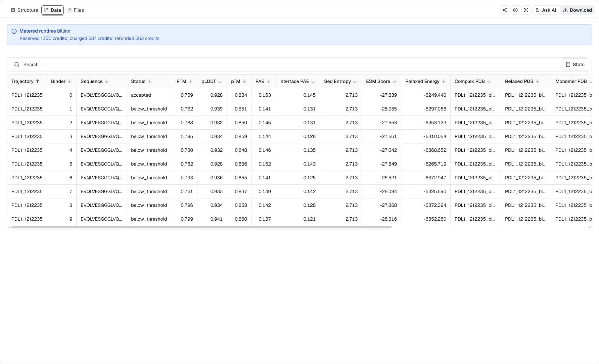Select iPTM value 0.799
The width and height of the screenshot is (599, 364).
point(187,219)
